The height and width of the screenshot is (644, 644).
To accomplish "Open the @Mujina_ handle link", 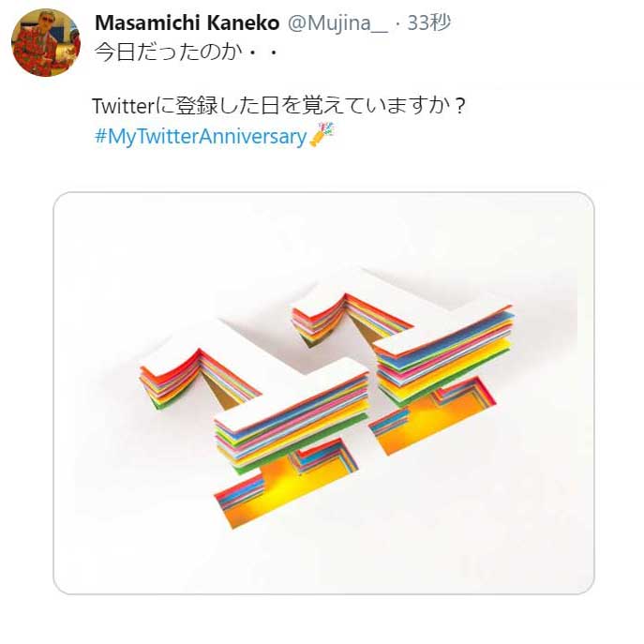I will coord(337,23).
